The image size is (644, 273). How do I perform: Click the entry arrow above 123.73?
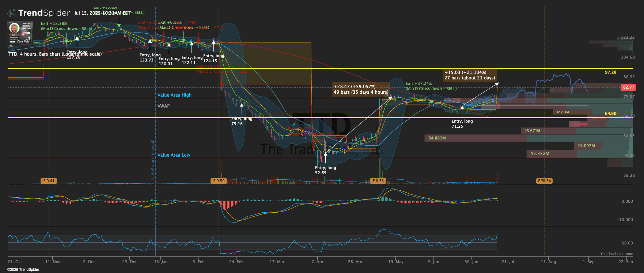point(149,41)
